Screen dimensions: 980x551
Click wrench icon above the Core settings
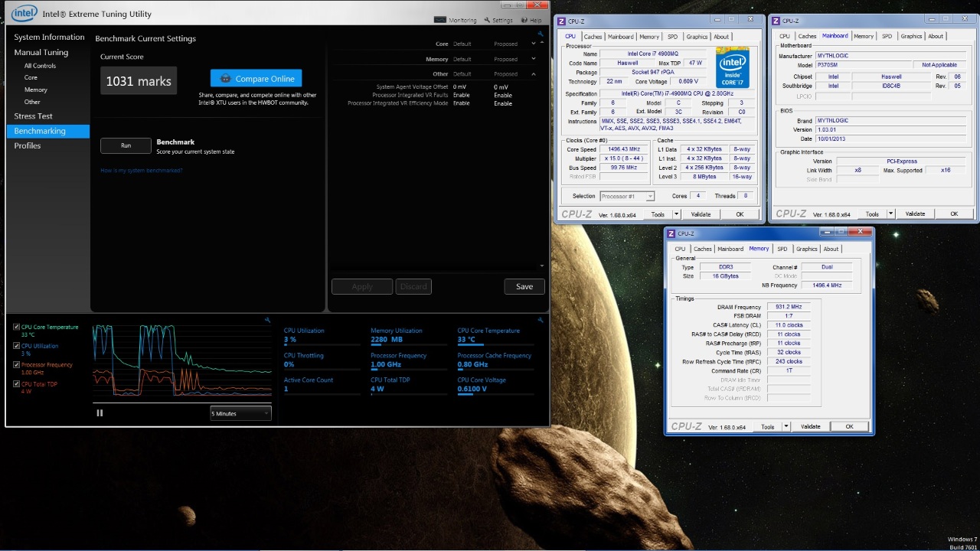(x=541, y=34)
